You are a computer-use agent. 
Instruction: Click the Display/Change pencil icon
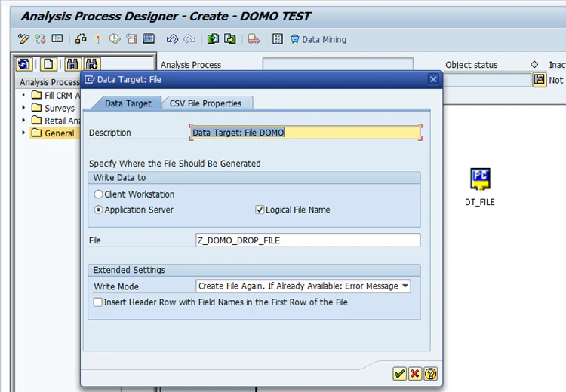(23, 39)
